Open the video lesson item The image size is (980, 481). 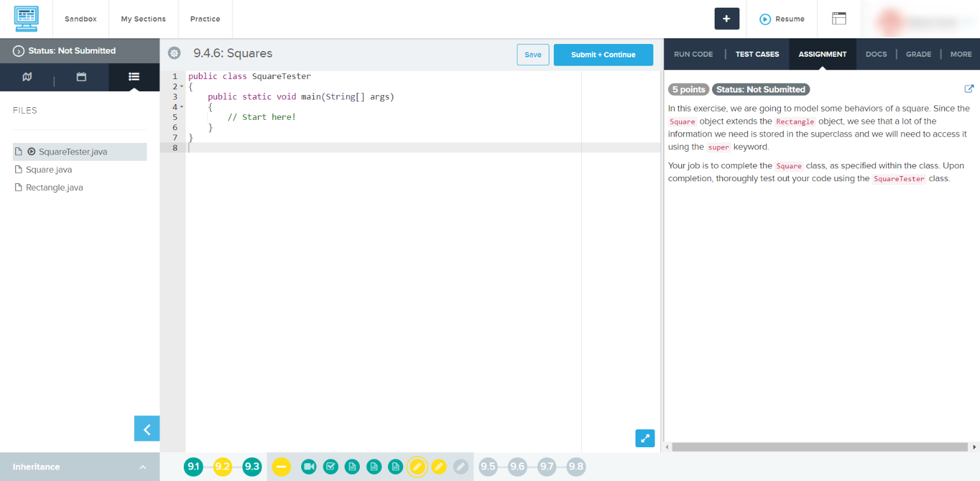(x=309, y=467)
